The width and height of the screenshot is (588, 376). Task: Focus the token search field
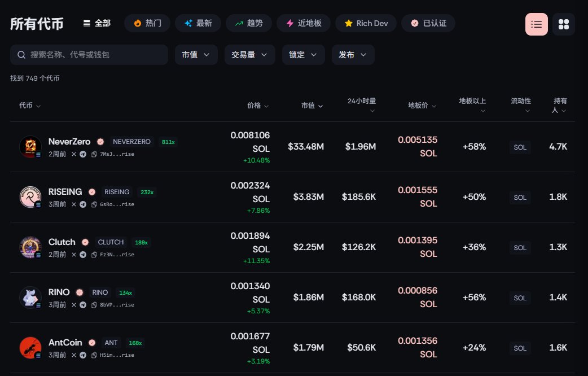(x=89, y=55)
